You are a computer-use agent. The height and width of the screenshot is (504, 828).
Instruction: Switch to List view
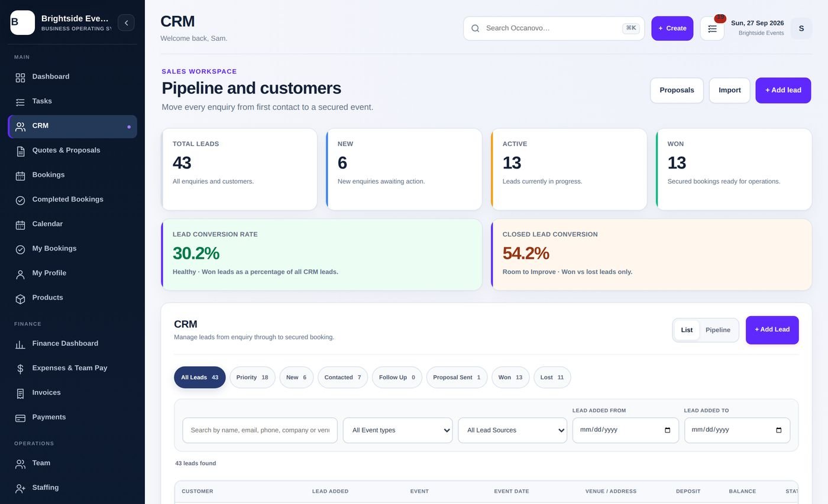(x=687, y=330)
